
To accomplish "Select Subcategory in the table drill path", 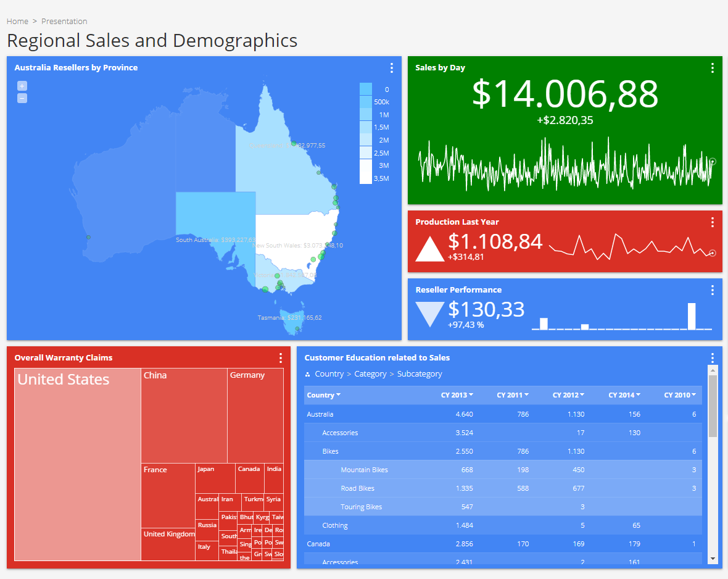I will (x=420, y=374).
